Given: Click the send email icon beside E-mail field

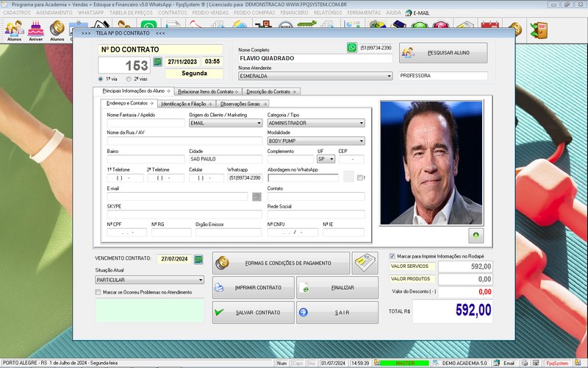Looking at the screenshot, I should 257,197.
